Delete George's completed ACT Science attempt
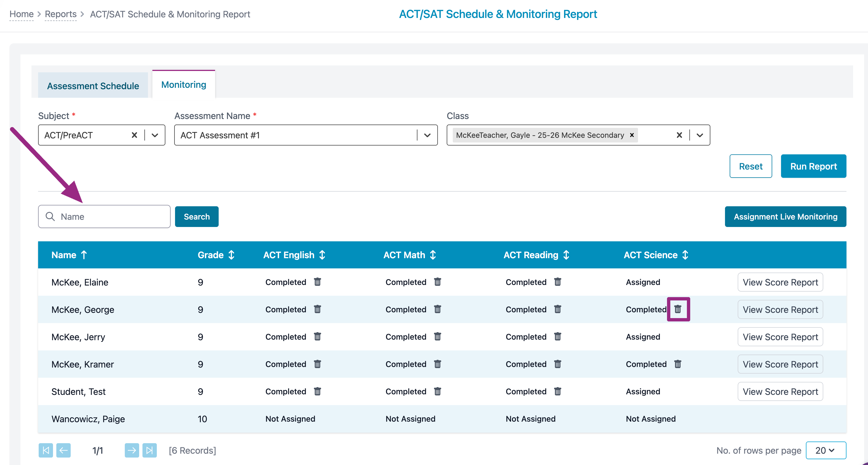 678,309
